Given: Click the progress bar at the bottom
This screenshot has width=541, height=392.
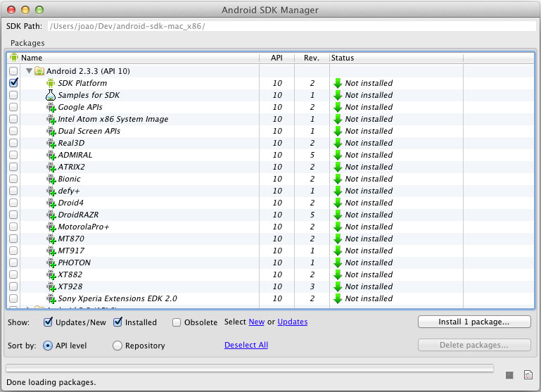Looking at the screenshot, I should pos(250,367).
